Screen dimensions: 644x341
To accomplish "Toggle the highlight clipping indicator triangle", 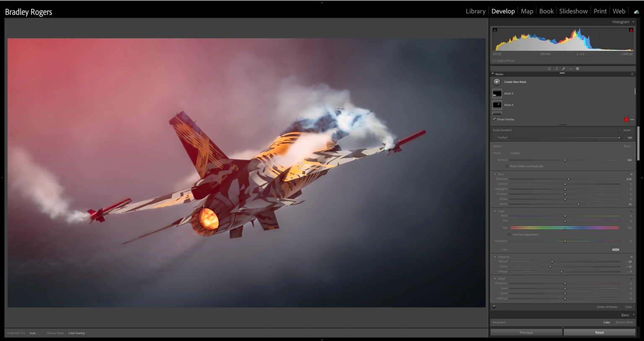I will click(631, 30).
